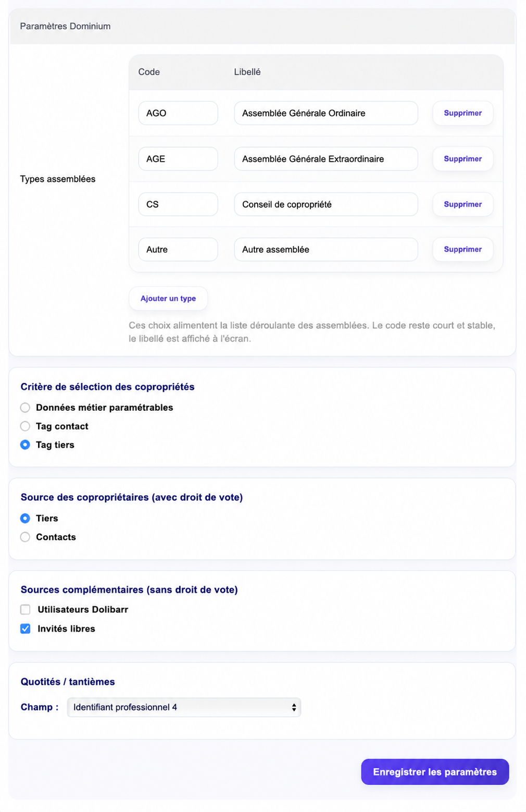Viewport: 526px width, 812px height.
Task: Remove the Assemblée Générale Extraordinaire row
Action: [x=462, y=159]
